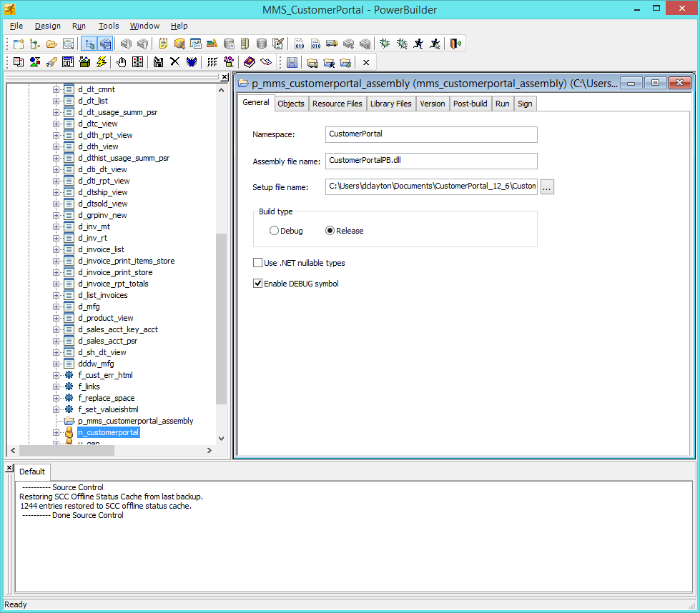The image size is (700, 613).
Task: Click the tree scroll down arrow
Action: 221,439
